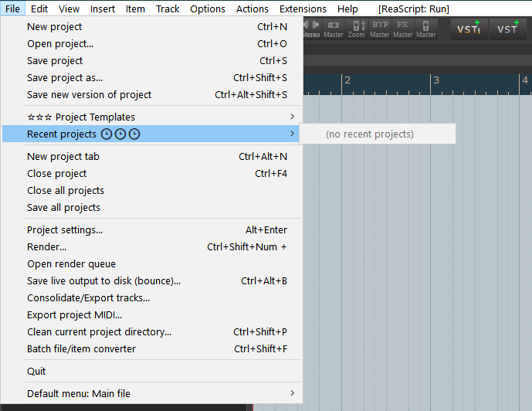Select Save all projects

click(x=151, y=207)
